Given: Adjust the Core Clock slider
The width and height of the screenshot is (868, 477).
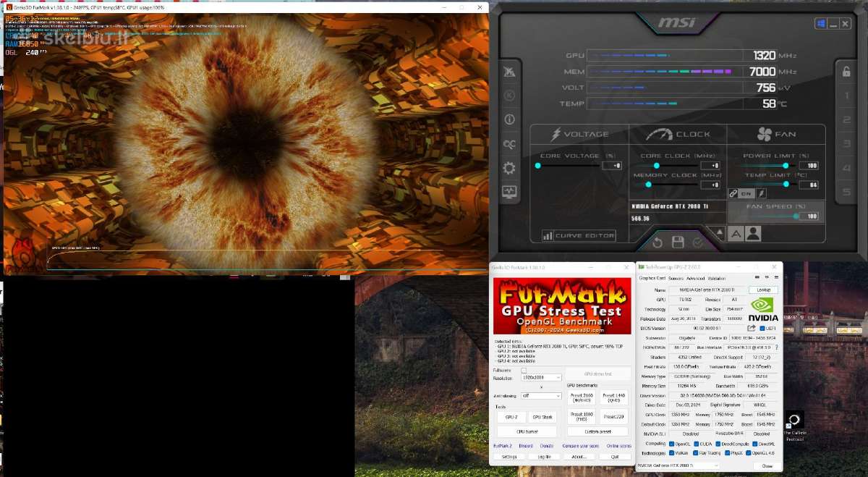Looking at the screenshot, I should [668, 165].
